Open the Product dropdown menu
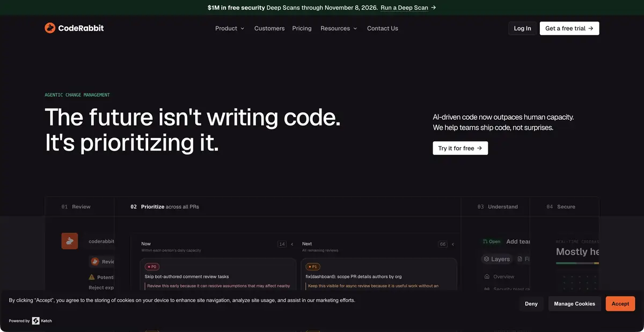Image resolution: width=644 pixels, height=332 pixels. tap(230, 28)
